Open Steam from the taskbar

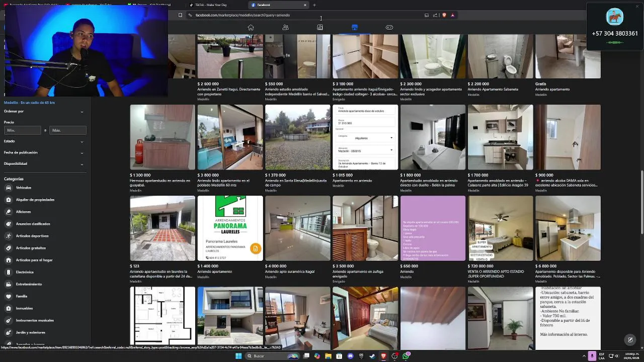point(372,356)
